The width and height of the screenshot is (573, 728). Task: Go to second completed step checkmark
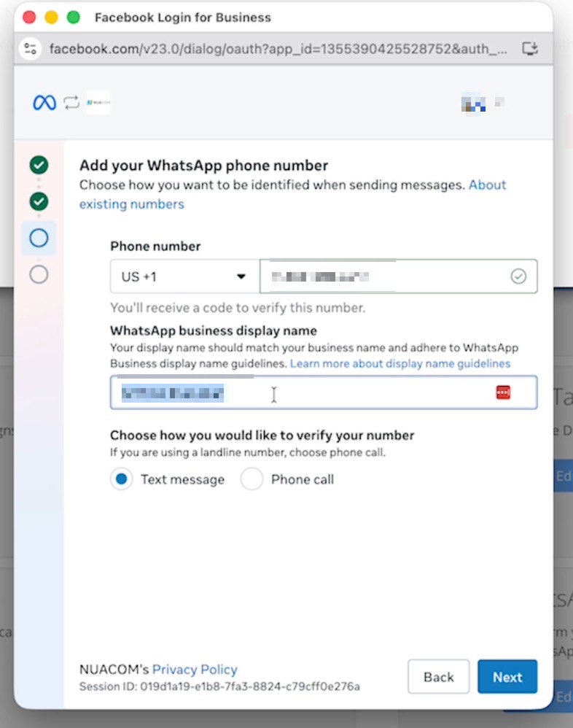point(39,201)
